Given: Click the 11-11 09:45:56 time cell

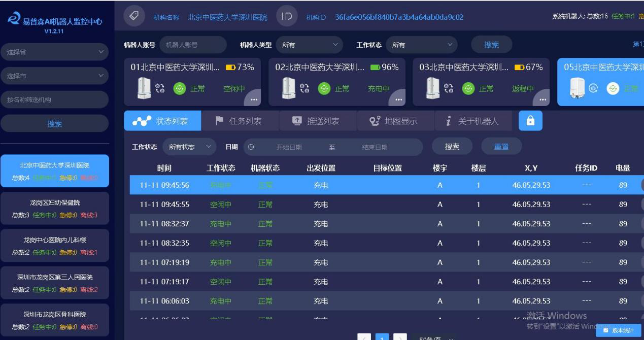Looking at the screenshot, I should tap(164, 185).
